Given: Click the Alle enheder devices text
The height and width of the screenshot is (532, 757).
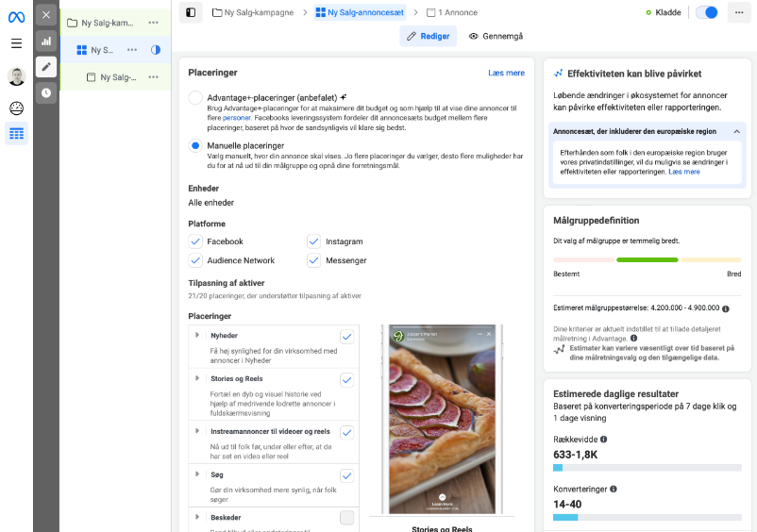Looking at the screenshot, I should [x=211, y=203].
